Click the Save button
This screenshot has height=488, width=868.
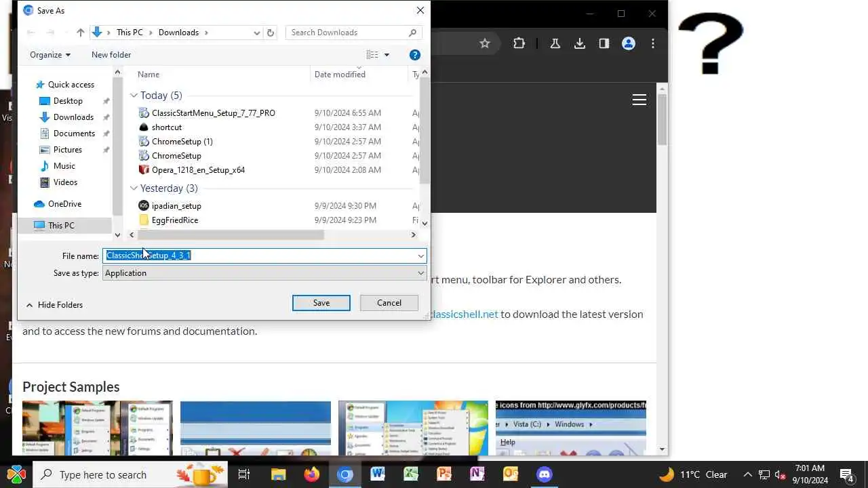[321, 303]
